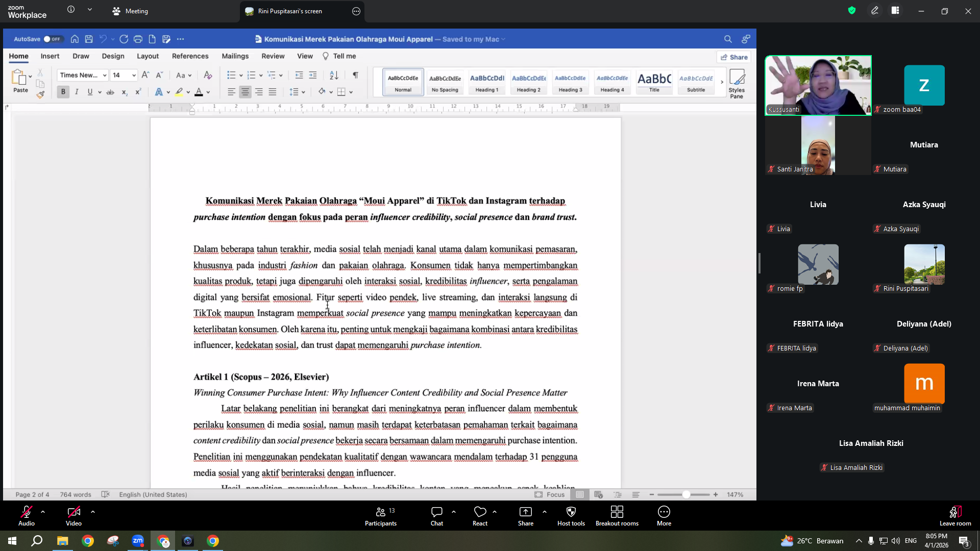Open Windows Start menu
Viewport: 980px width, 551px height.
pyautogui.click(x=12, y=541)
